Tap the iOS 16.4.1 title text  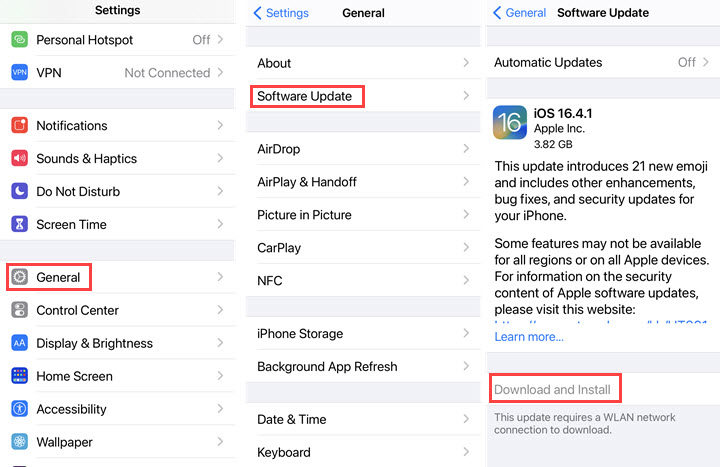pos(562,113)
